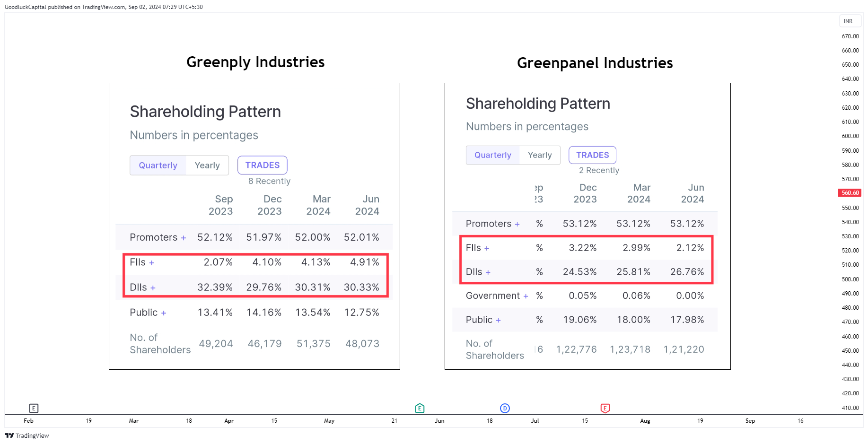Click Greenpanel Public value 19.06%
This screenshot has width=868, height=444.
coord(580,320)
